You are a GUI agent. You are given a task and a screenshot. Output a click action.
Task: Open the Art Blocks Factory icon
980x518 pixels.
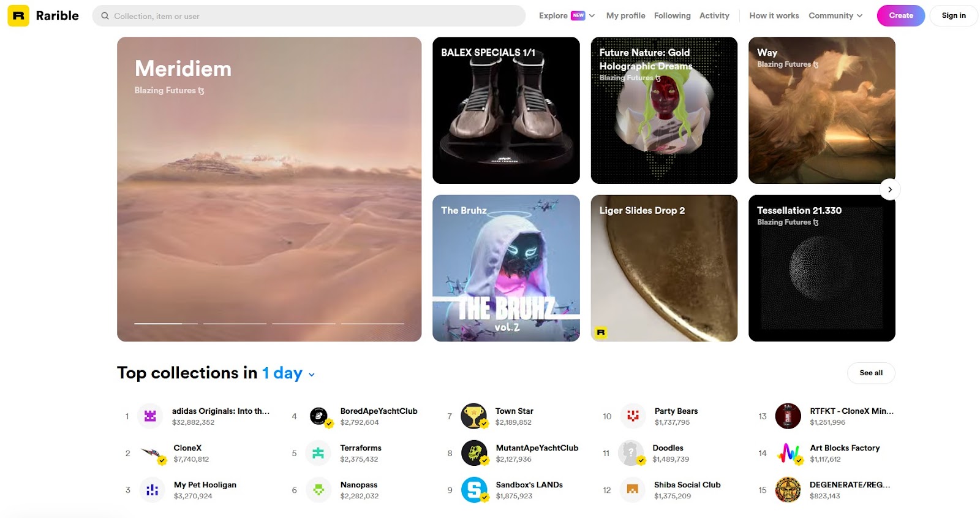[x=788, y=453]
